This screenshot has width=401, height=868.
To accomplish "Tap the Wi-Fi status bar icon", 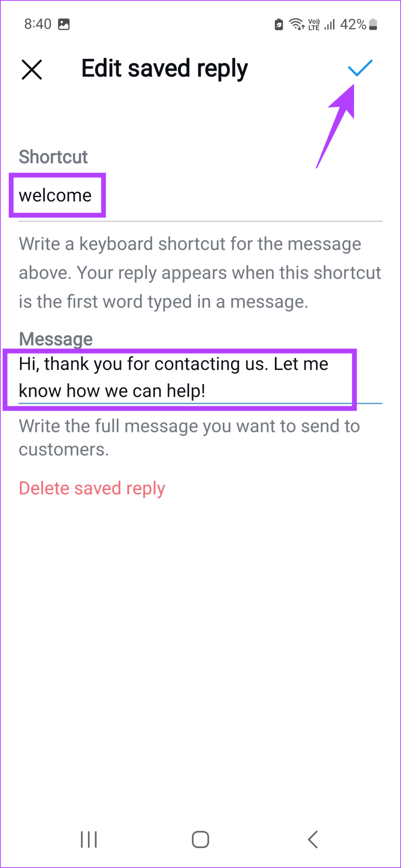I will point(296,24).
